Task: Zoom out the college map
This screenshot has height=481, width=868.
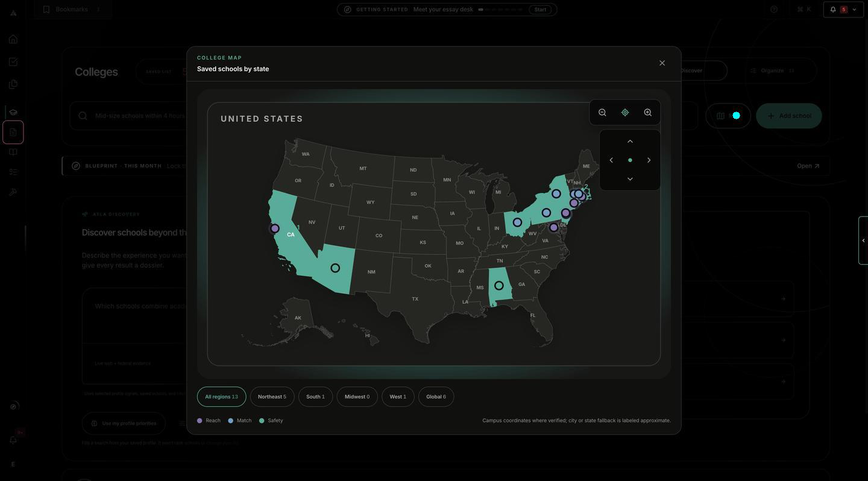Action: click(602, 113)
